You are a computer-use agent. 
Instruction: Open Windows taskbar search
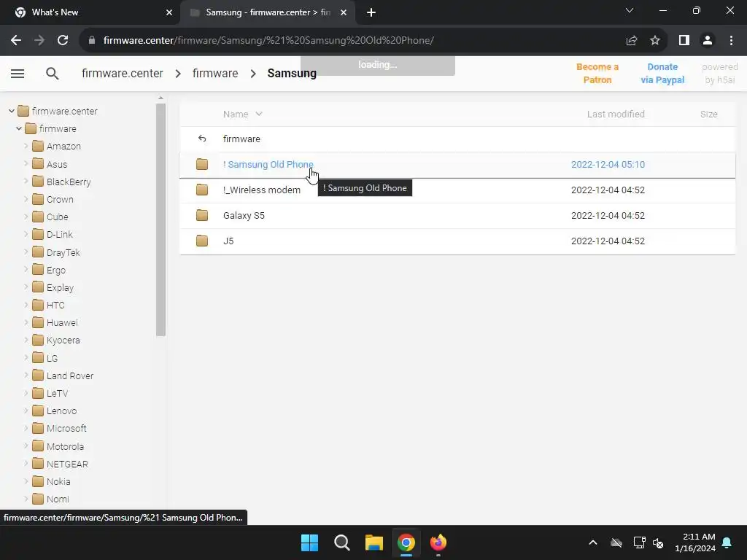[x=342, y=542]
